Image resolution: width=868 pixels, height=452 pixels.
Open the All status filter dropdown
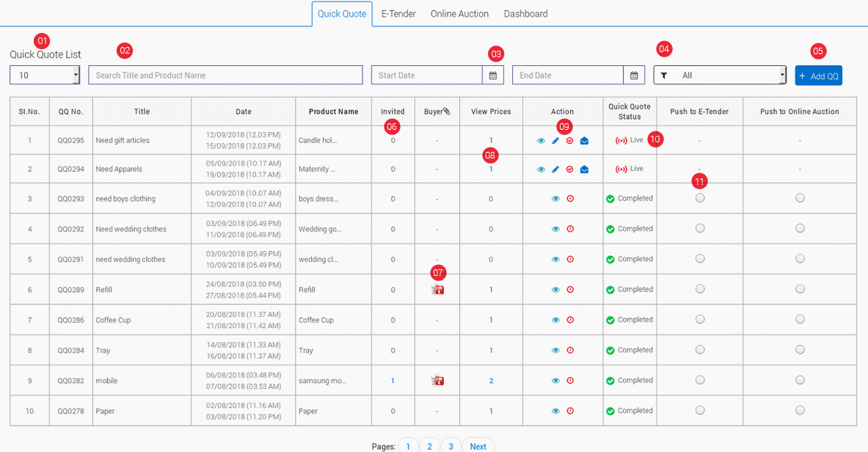point(720,76)
